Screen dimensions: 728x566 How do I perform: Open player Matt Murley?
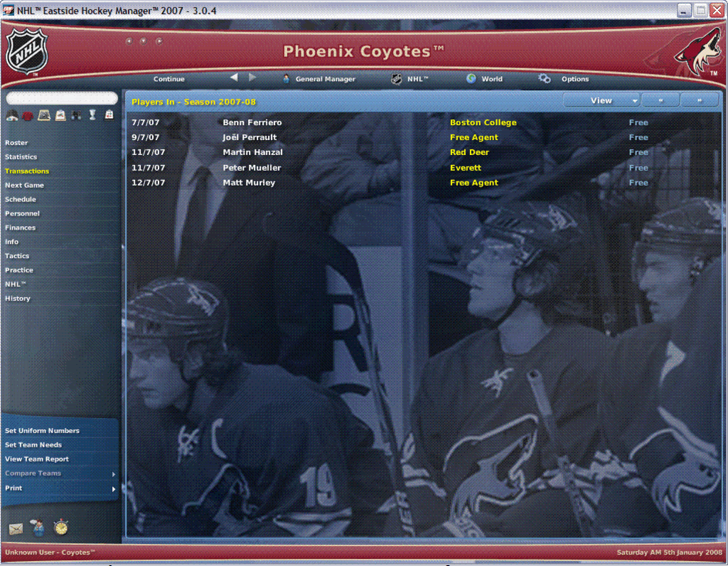tap(249, 183)
